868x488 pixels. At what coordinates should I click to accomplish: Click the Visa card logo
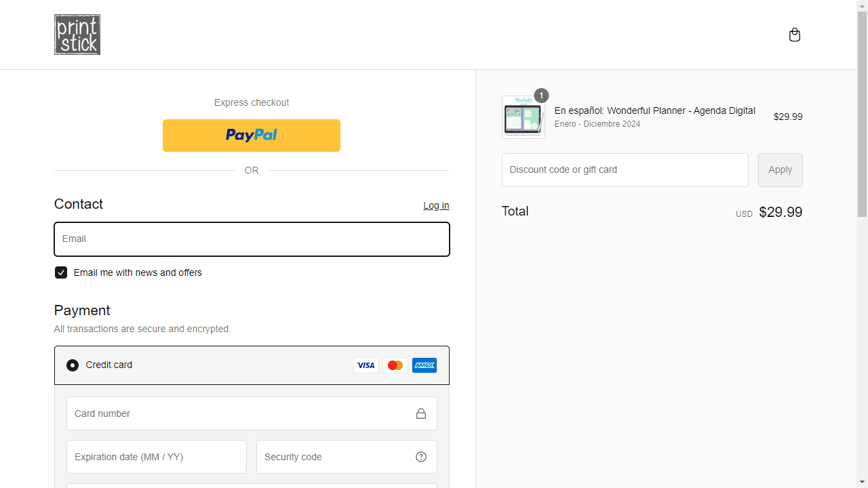point(366,365)
